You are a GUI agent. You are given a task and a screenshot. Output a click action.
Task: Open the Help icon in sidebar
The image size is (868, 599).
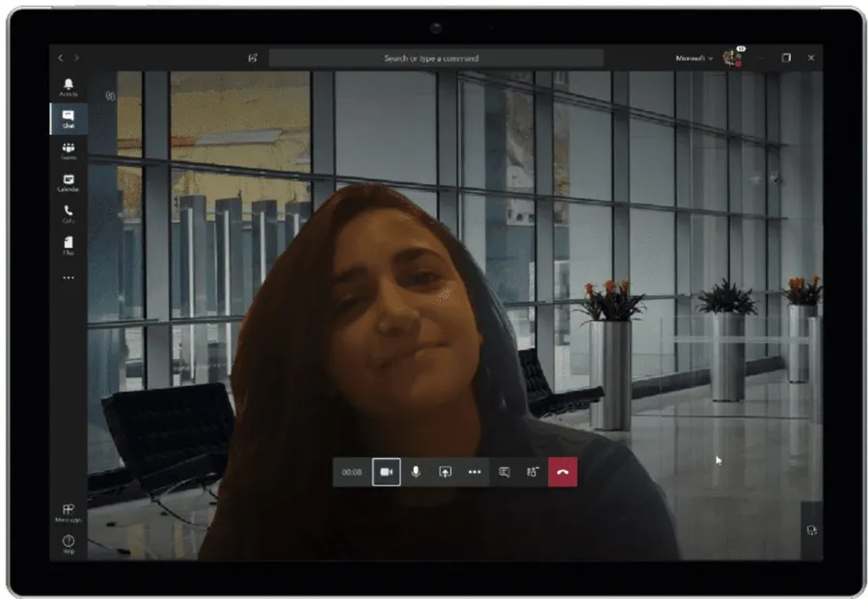click(68, 543)
